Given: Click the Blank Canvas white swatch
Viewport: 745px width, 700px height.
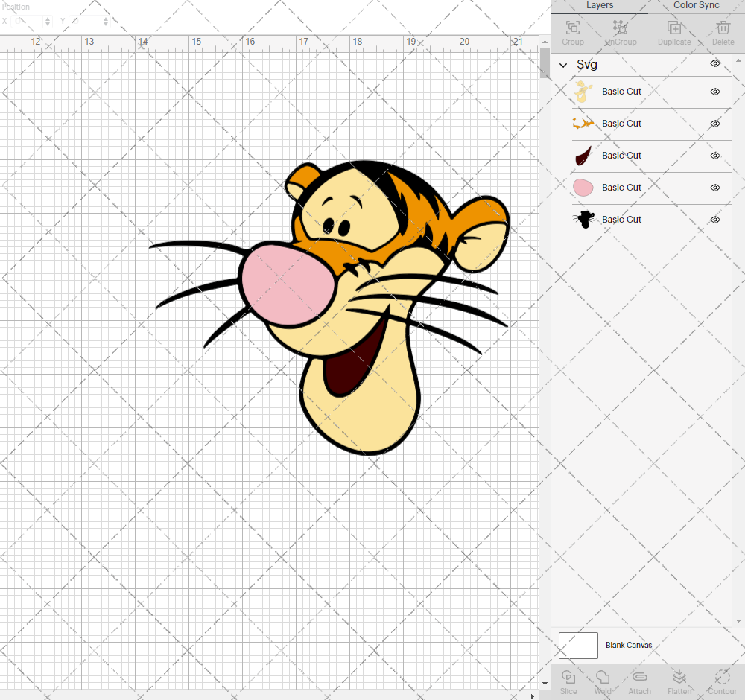Looking at the screenshot, I should point(578,646).
